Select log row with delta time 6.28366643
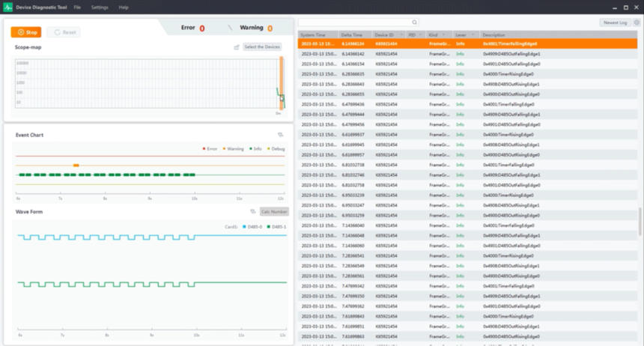The height and width of the screenshot is (346, 644). coord(467,84)
